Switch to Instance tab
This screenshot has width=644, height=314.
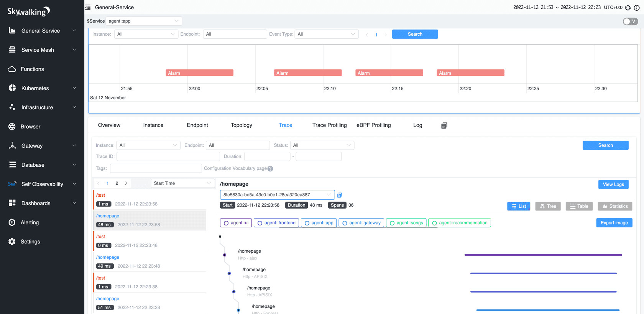click(x=153, y=125)
